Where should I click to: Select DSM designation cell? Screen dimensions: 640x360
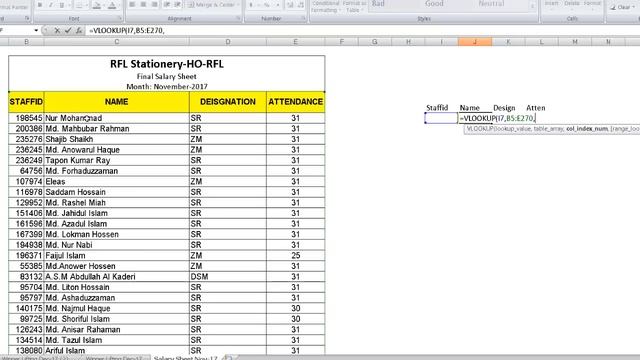tap(228, 277)
